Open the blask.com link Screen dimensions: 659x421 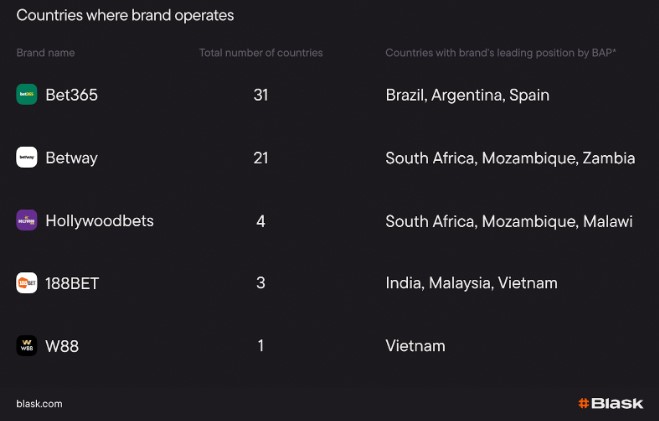[x=39, y=404]
